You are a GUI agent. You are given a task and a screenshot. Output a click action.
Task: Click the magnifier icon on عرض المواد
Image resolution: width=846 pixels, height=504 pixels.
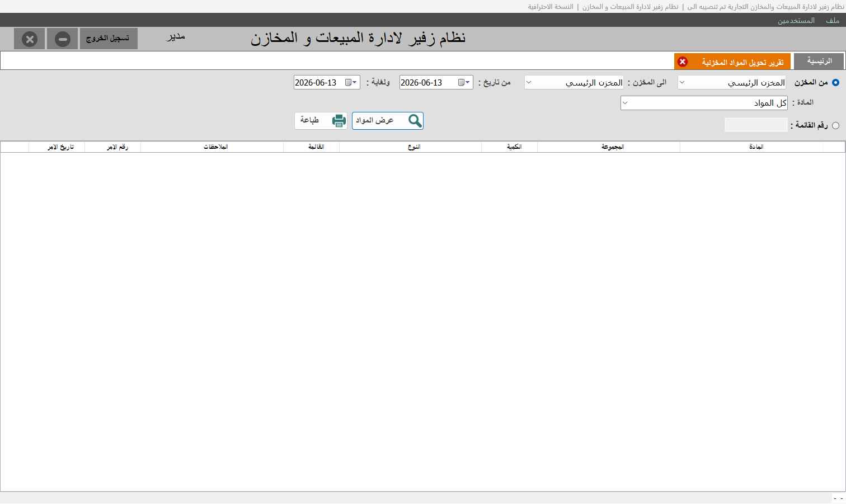415,121
